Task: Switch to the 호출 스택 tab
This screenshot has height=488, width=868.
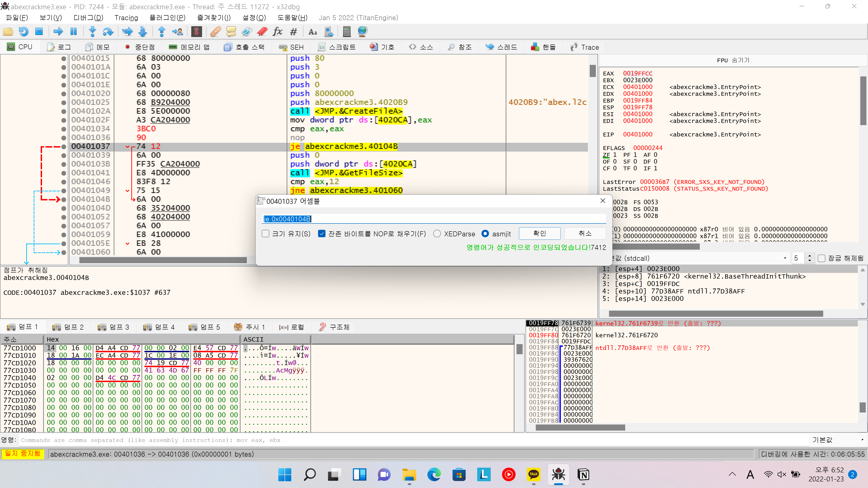Action: click(x=244, y=47)
